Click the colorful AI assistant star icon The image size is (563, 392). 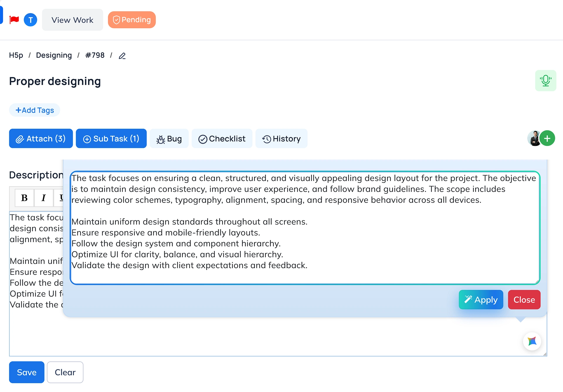pyautogui.click(x=532, y=341)
